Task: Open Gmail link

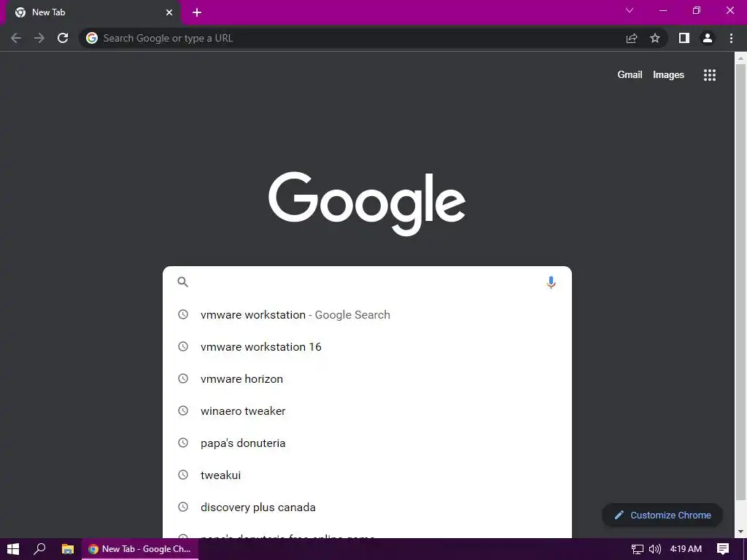Action: 630,75
